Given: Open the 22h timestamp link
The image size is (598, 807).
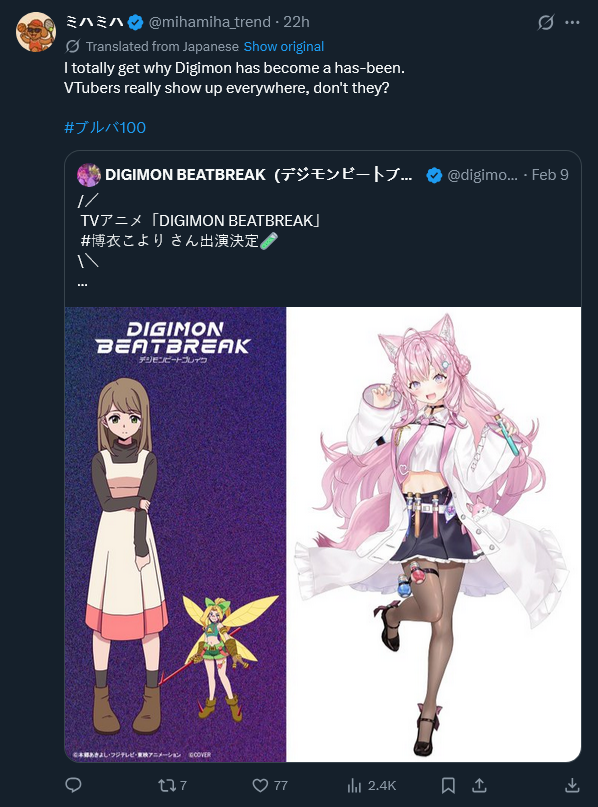Looking at the screenshot, I should [x=296, y=22].
